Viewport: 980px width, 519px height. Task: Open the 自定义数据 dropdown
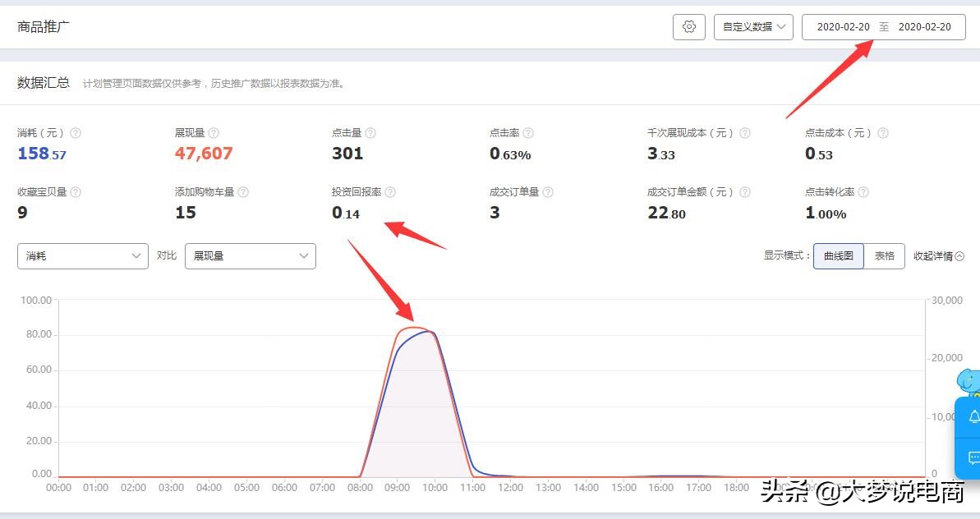(752, 26)
